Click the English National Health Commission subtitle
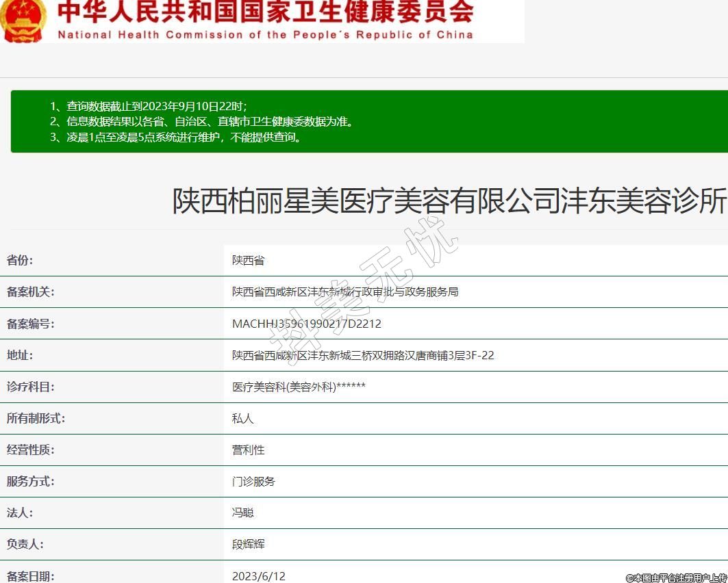 coord(265,34)
